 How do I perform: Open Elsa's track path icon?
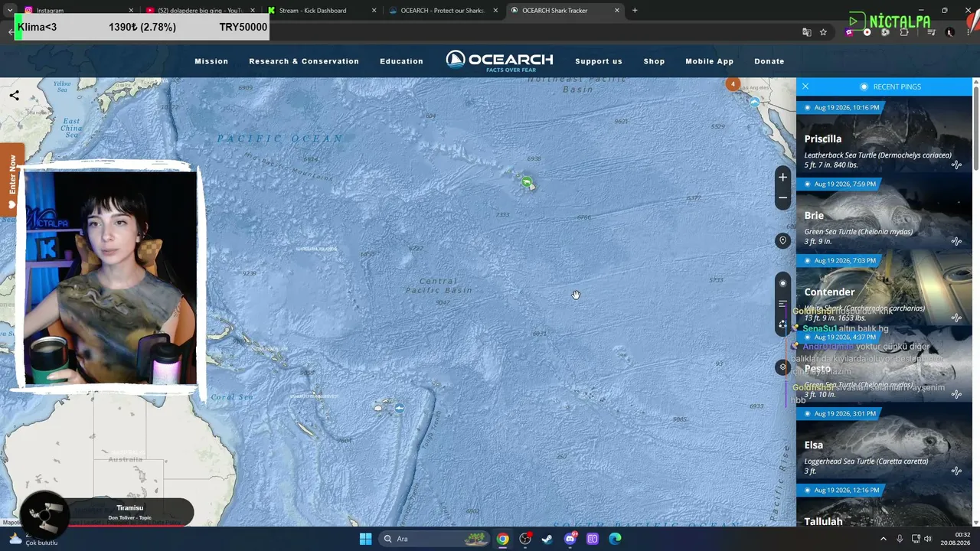coord(956,471)
